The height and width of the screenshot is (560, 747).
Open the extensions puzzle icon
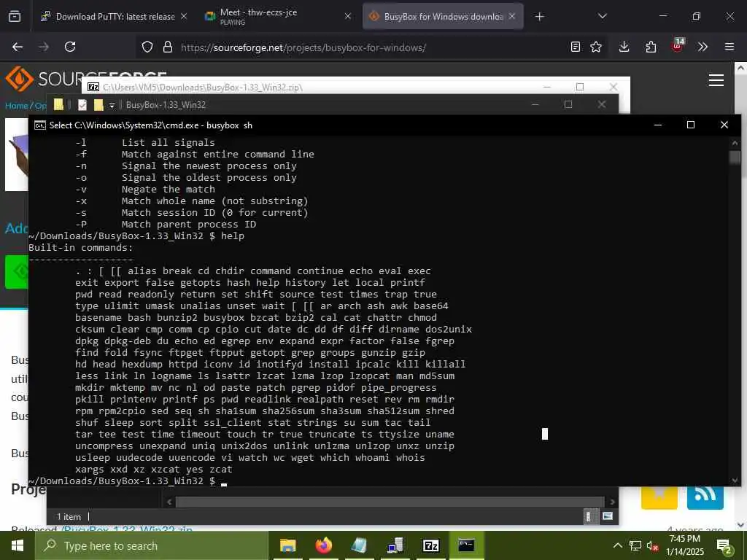[651, 47]
